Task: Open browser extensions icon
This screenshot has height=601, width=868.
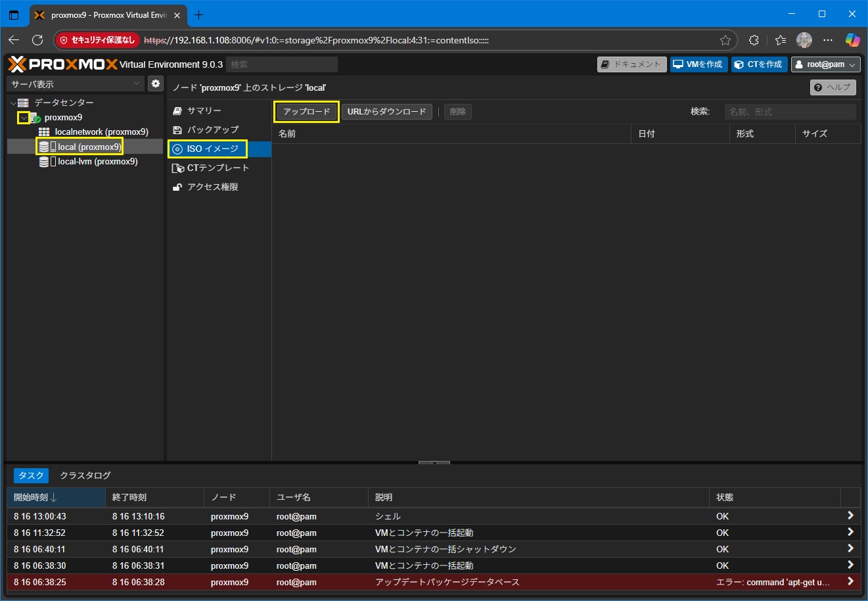Action: pos(754,40)
